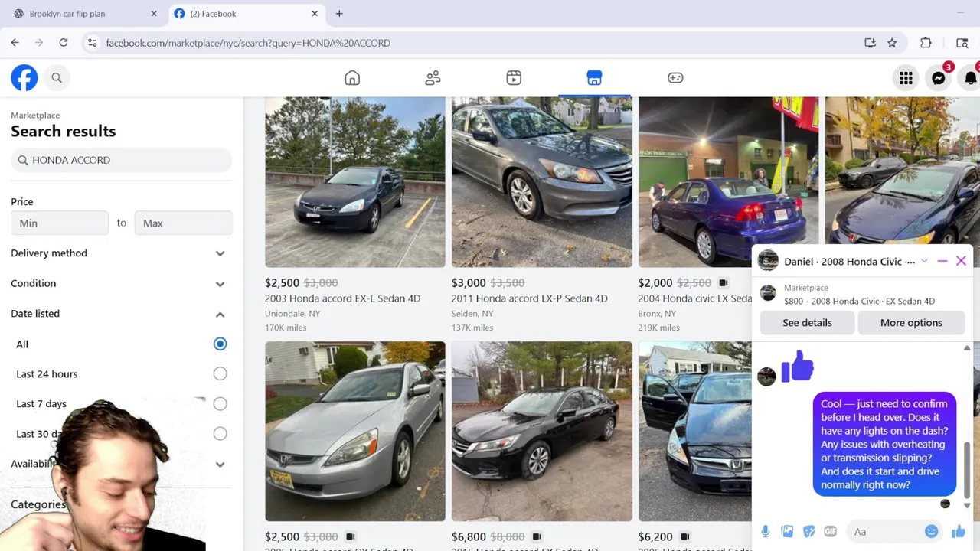Click the browser back arrow
Screen dimensions: 980x551
tap(15, 43)
